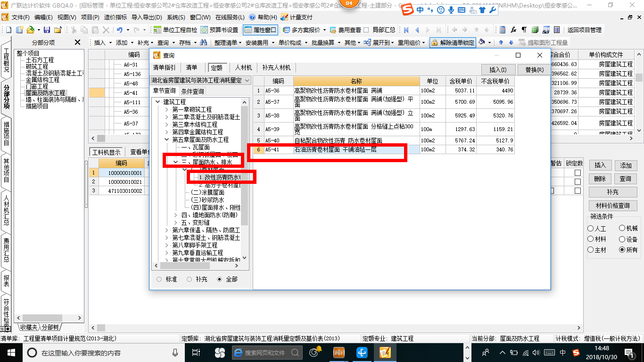The image size is (644, 362).
Task: Click the 费用查看 cost view icon
Action: click(x=334, y=30)
